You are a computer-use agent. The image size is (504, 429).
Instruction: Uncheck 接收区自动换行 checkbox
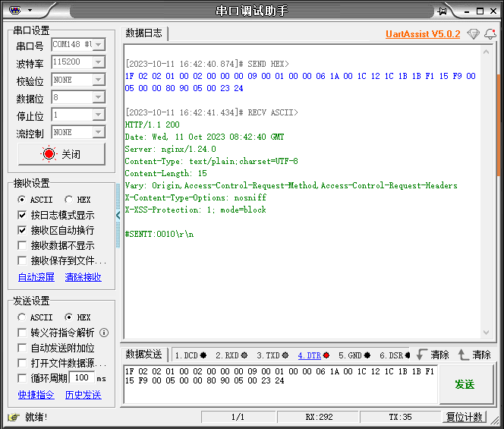(22, 230)
